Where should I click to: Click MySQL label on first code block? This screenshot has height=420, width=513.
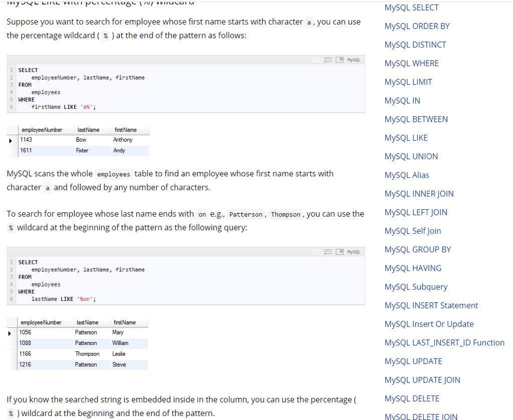tap(354, 60)
